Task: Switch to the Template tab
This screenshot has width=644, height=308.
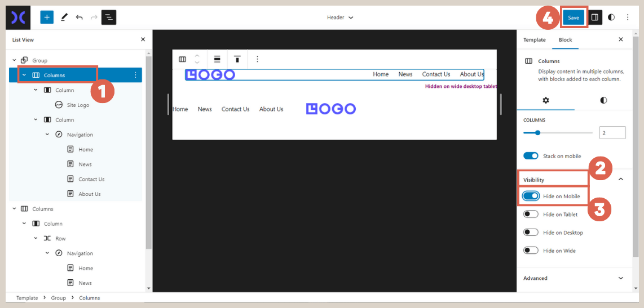Action: tap(534, 40)
